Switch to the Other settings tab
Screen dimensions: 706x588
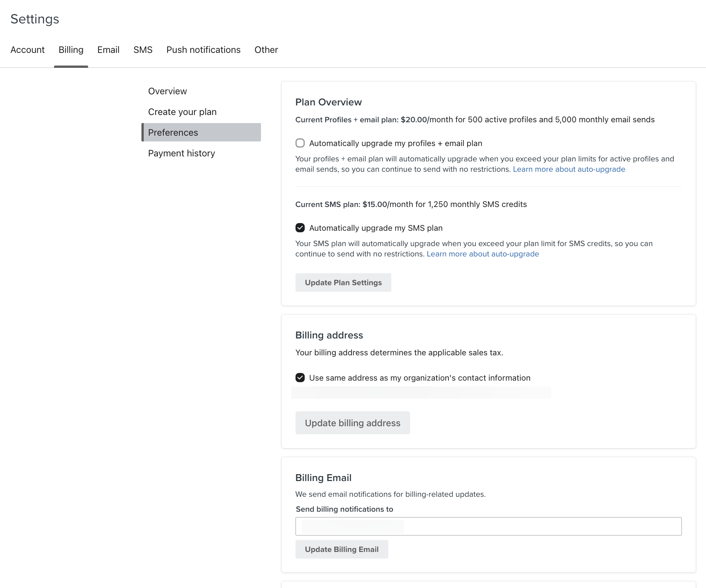pos(266,49)
